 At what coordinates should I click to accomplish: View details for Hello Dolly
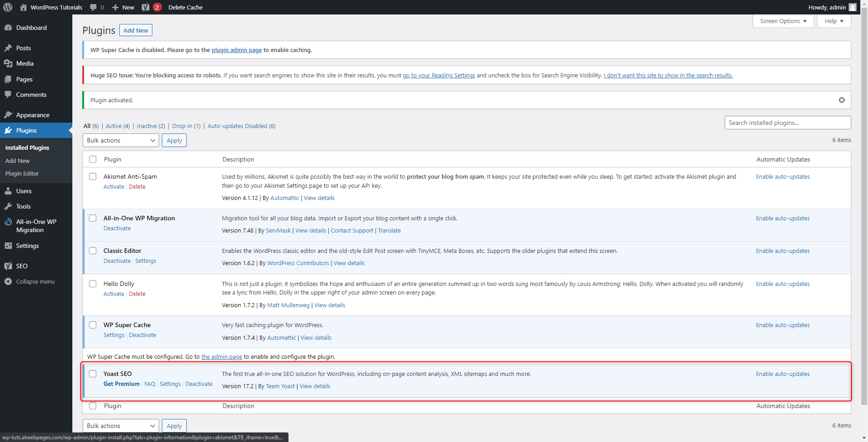330,305
